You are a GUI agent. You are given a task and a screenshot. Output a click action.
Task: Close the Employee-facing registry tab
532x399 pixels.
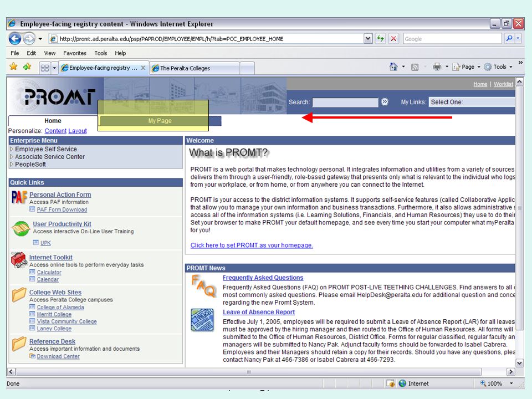pyautogui.click(x=143, y=68)
